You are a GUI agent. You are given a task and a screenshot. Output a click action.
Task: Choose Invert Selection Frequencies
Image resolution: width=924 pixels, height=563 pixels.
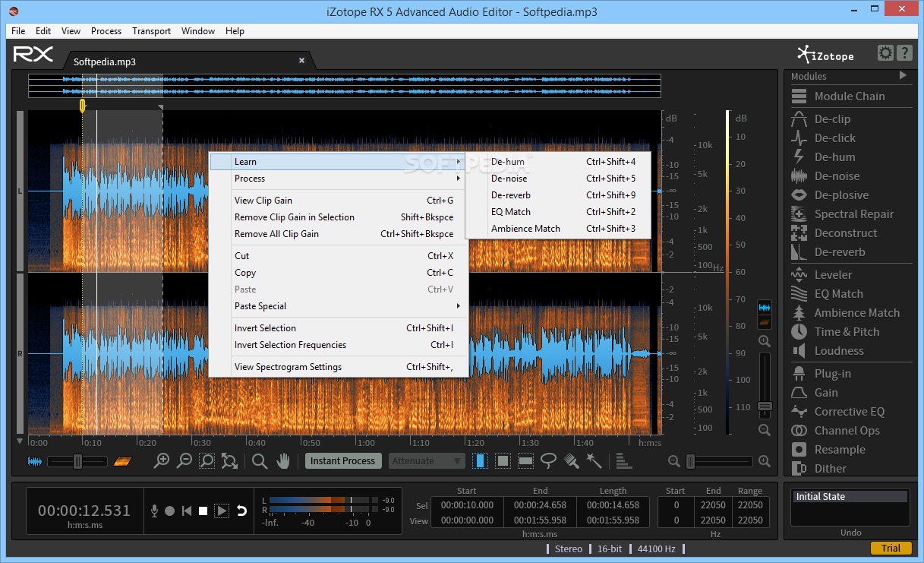point(339,345)
